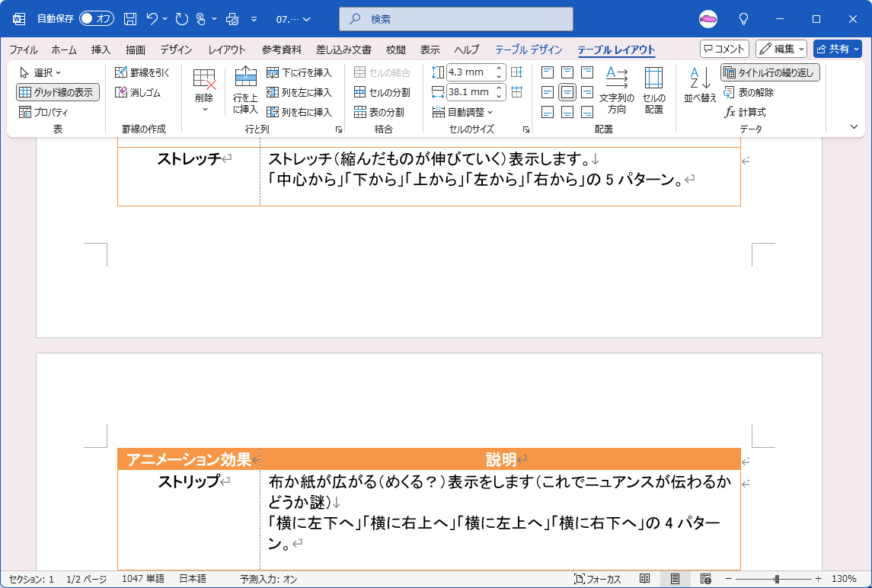Open Rows & Columns dialog launcher

click(x=339, y=129)
